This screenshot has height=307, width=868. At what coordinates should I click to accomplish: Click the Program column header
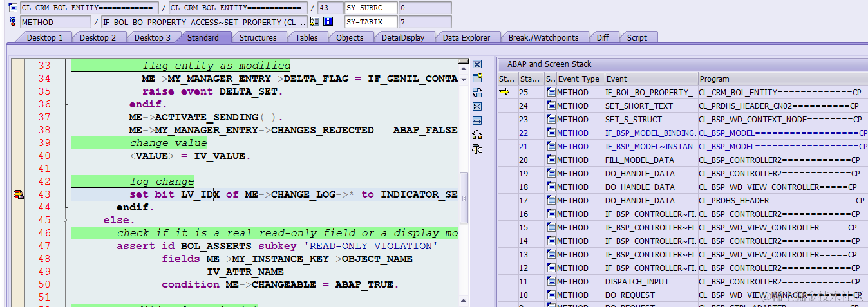coord(783,79)
